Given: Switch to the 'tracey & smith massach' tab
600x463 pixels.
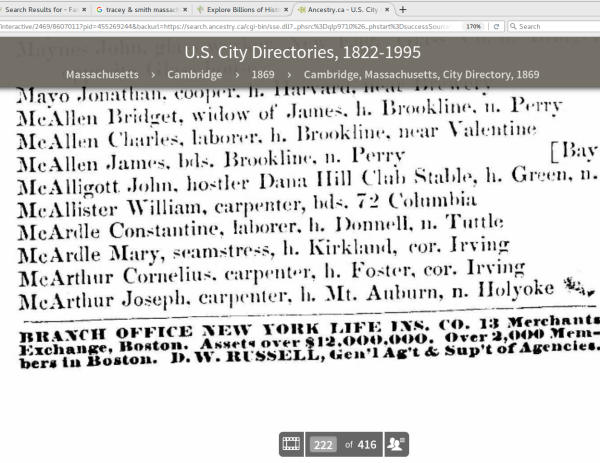Looking at the screenshot, I should coord(140,9).
